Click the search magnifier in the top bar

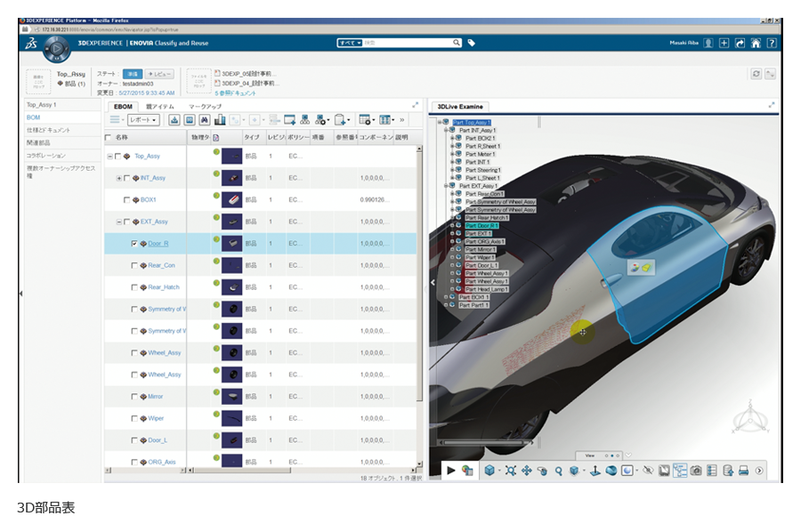pos(457,43)
